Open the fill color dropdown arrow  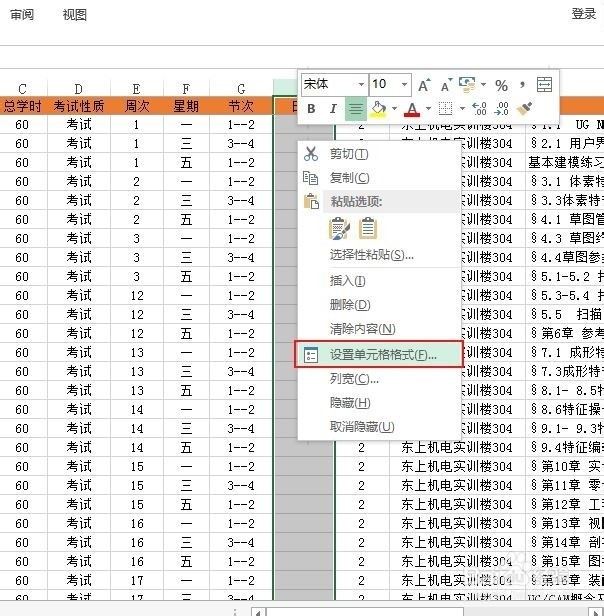tap(394, 109)
